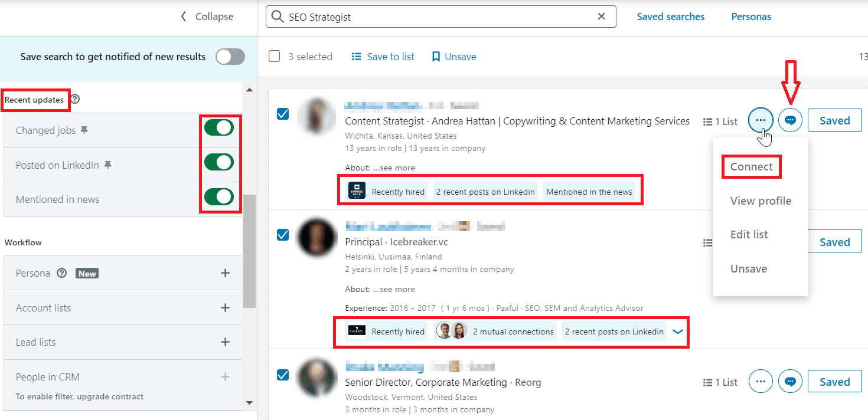
Task: Click the Unsave bookmark icon in toolbar
Action: click(x=436, y=57)
